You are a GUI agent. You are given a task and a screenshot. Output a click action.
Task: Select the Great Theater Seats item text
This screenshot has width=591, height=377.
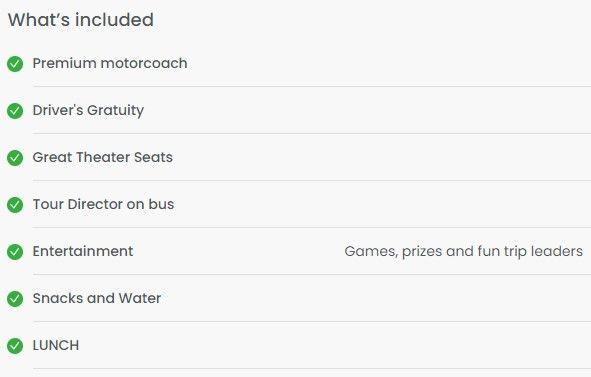[103, 157]
